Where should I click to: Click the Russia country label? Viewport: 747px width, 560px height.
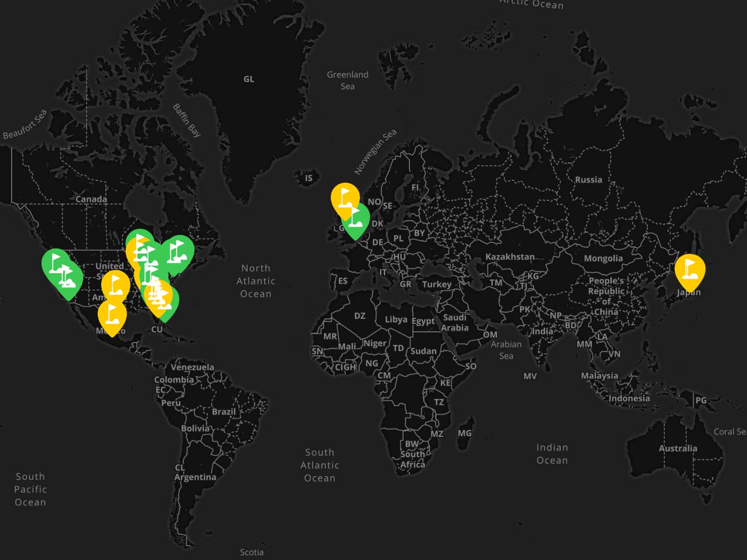[x=588, y=180]
